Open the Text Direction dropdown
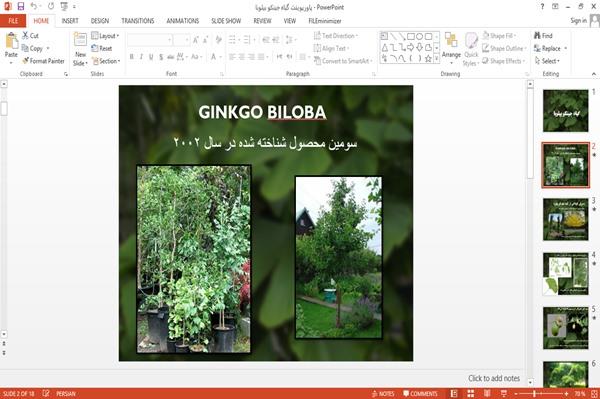Viewport: 600px width, 399px height. click(336, 36)
